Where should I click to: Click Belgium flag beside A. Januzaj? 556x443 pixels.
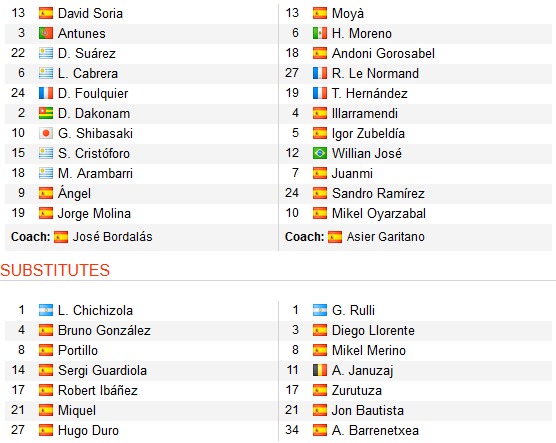point(319,370)
